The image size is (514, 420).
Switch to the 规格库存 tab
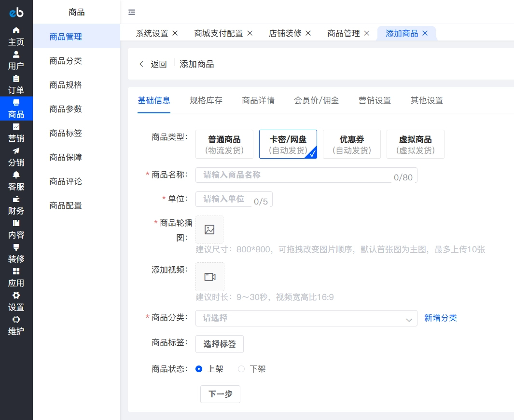[x=206, y=100]
